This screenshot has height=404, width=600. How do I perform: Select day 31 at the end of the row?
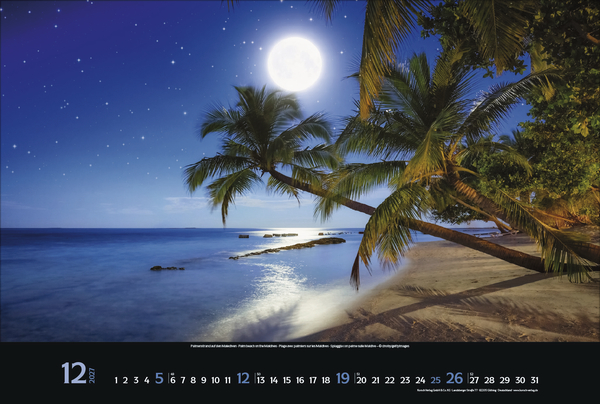click(534, 380)
